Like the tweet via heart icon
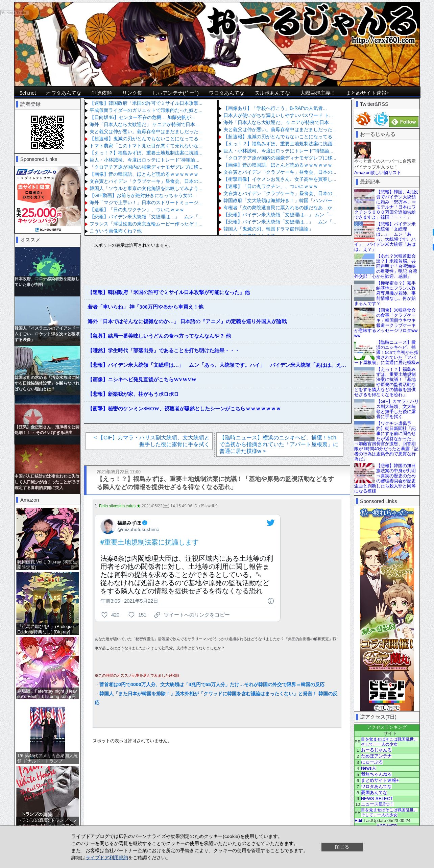Viewport: 434px width, 868px height. tap(104, 614)
